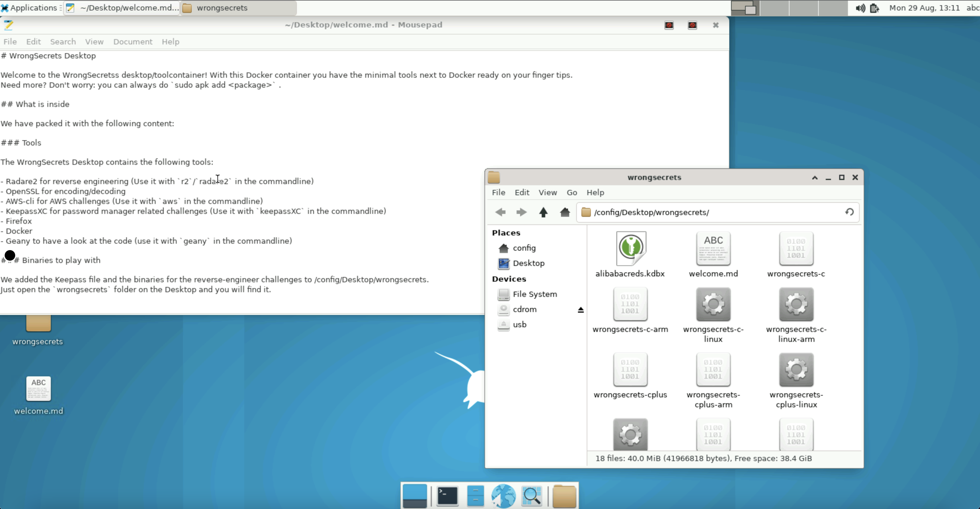980x509 pixels.
Task: Open the file manager File menu
Action: tap(498, 193)
